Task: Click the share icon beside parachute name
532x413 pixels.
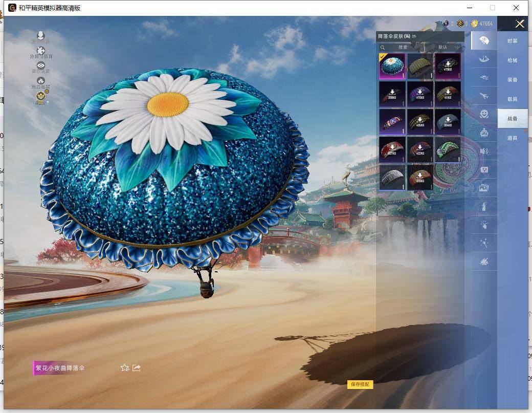Action: tap(137, 367)
